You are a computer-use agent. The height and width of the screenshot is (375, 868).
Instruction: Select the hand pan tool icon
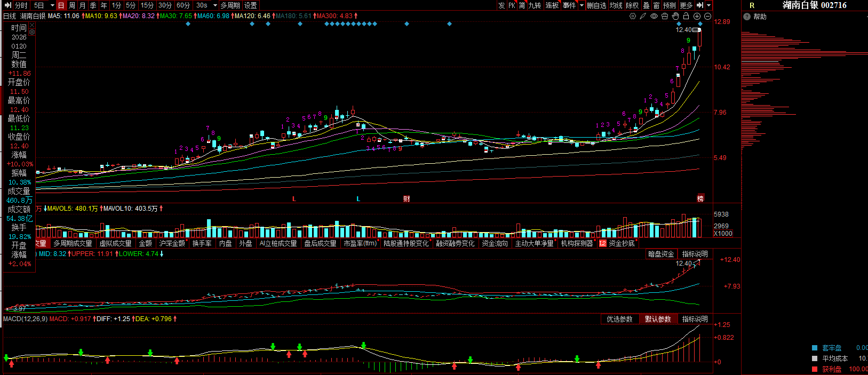tap(675, 16)
